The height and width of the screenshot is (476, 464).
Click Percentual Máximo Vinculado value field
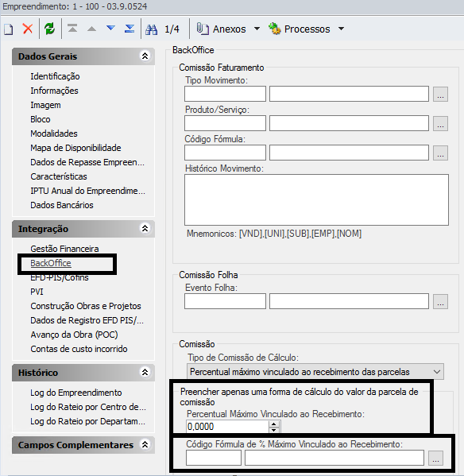pyautogui.click(x=227, y=427)
